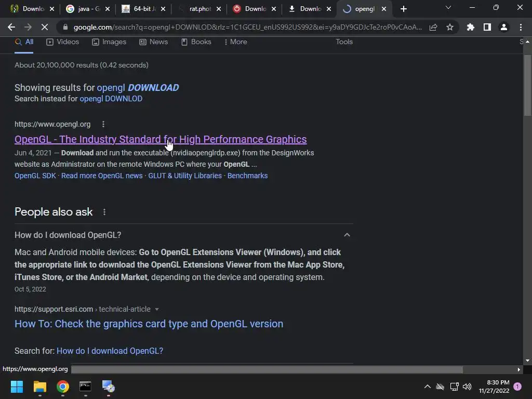Stop loading the page with the X button
Viewport: 532px width, 399px height.
point(45,27)
